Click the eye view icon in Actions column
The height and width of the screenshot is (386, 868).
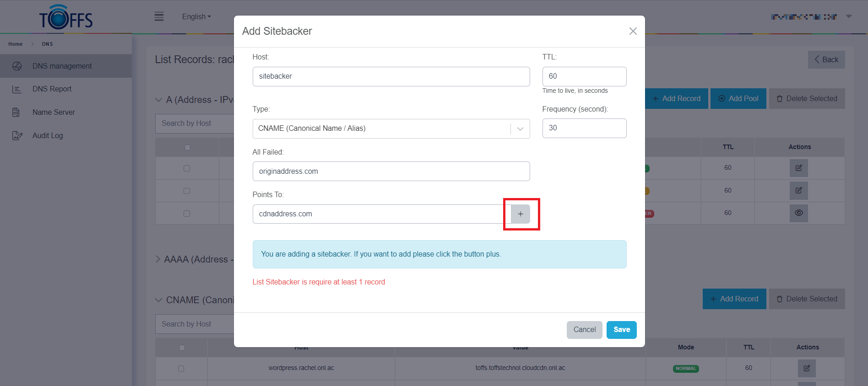pyautogui.click(x=798, y=213)
